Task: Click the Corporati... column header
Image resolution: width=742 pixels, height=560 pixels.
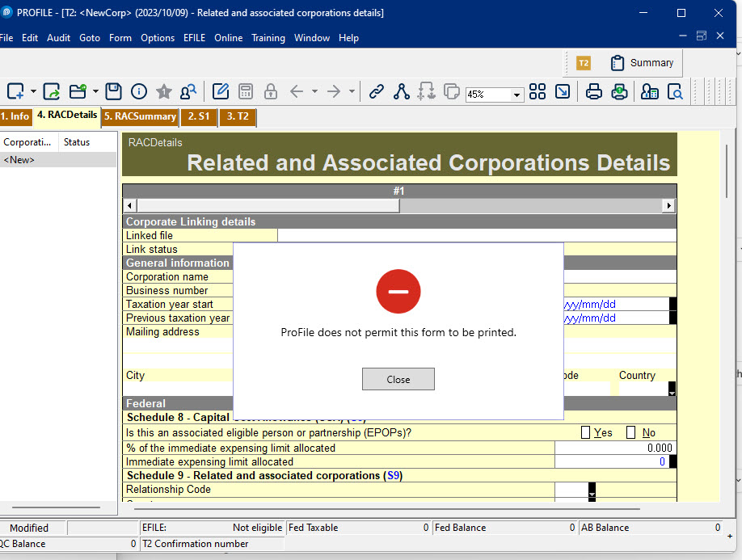Action: point(28,142)
